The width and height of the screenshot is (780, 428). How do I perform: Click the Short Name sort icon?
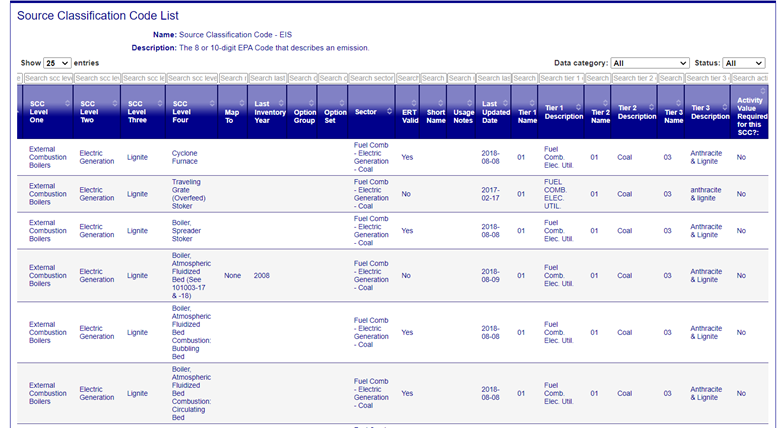(441, 103)
